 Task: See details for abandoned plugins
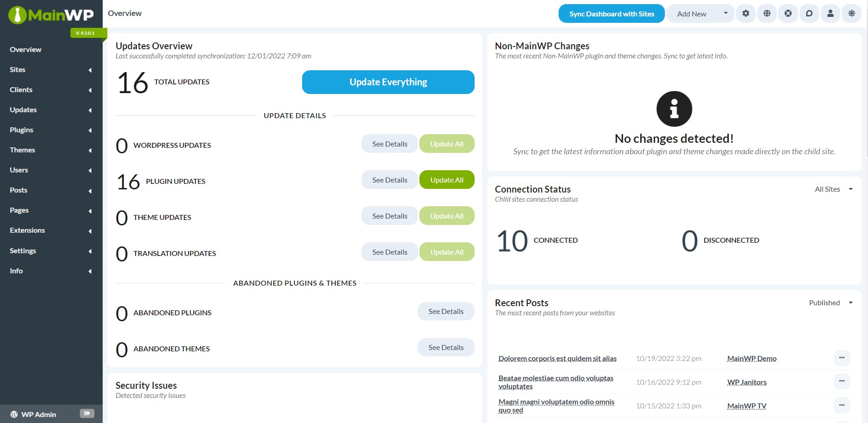point(446,311)
